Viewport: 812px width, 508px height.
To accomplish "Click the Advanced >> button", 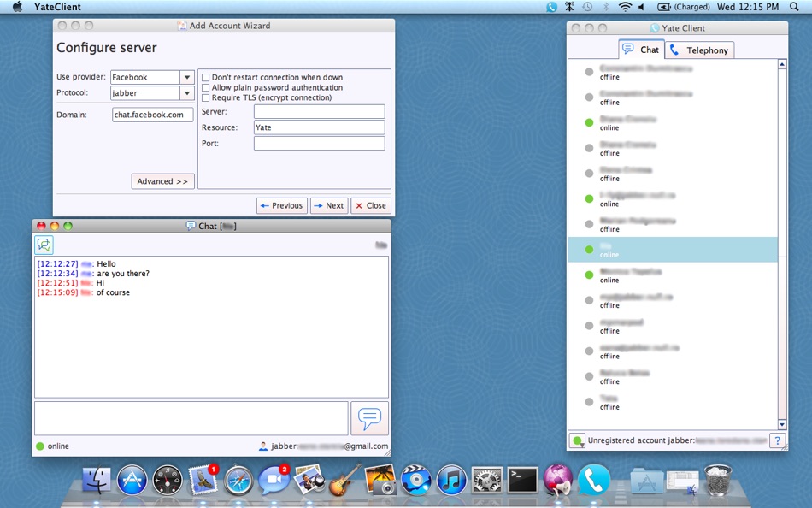I will (162, 181).
